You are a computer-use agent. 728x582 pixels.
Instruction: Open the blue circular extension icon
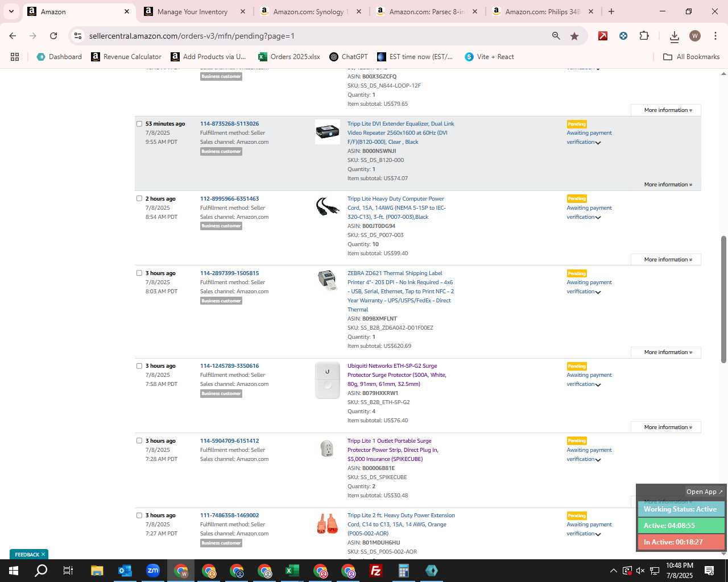(623, 36)
